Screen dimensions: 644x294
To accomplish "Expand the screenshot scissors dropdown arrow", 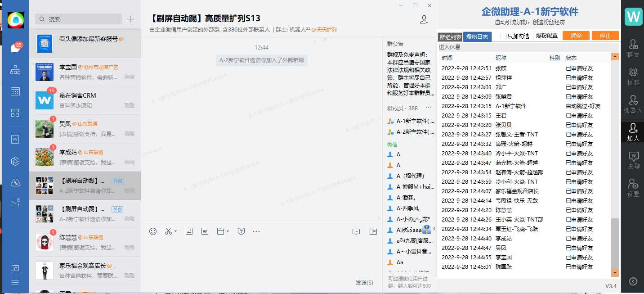I will pyautogui.click(x=175, y=231).
